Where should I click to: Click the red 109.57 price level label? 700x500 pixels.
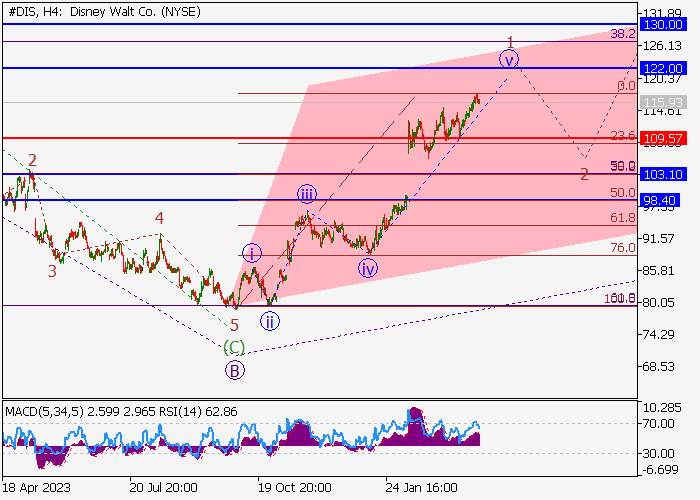662,138
